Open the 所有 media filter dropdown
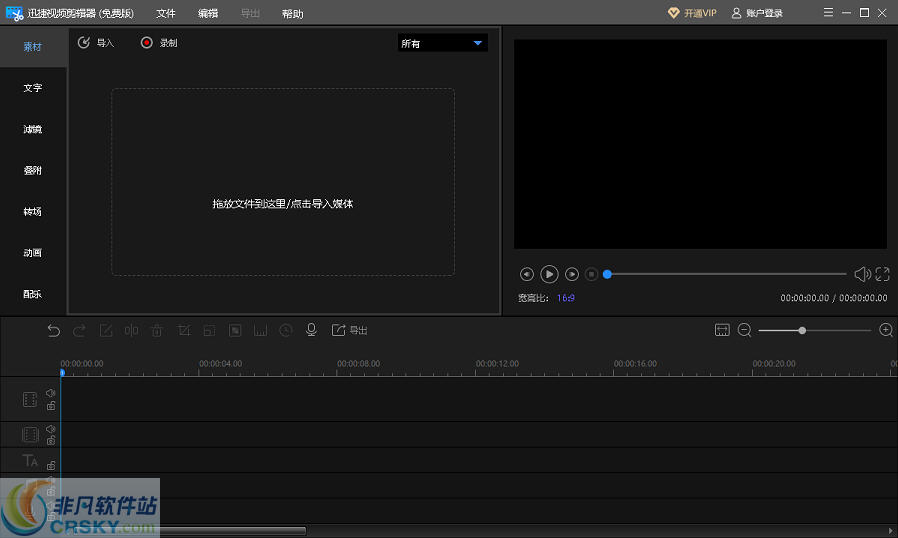The image size is (898, 538). point(442,43)
